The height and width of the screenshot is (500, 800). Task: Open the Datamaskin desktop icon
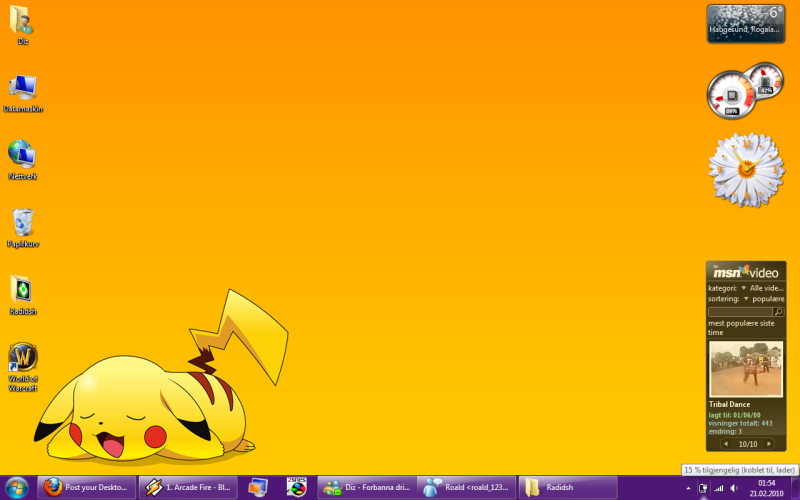(x=22, y=93)
